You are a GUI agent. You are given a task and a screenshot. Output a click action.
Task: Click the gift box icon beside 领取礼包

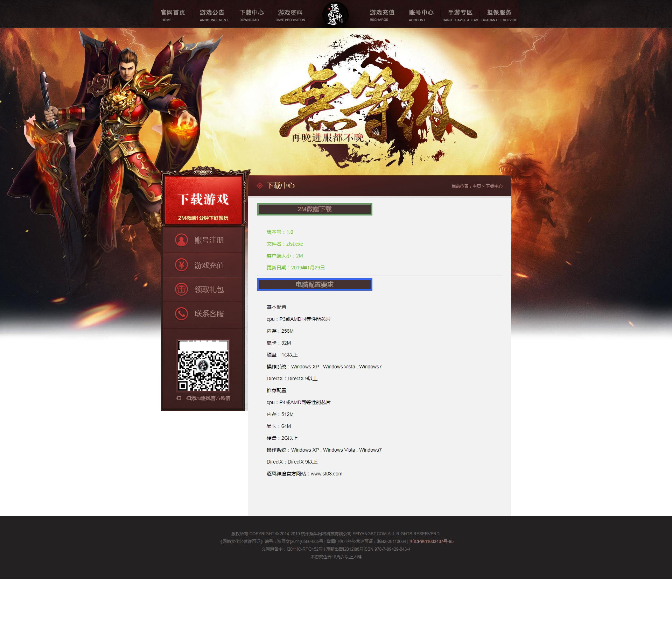point(181,289)
